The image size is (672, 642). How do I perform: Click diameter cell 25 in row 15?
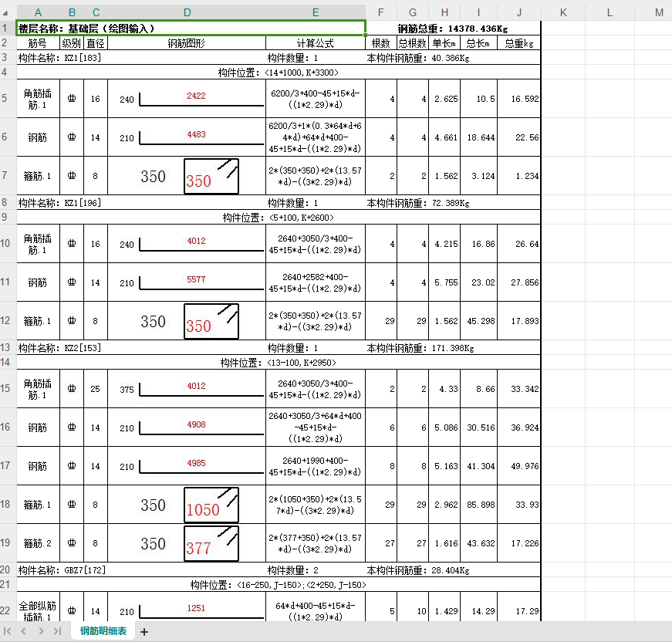[x=96, y=389]
